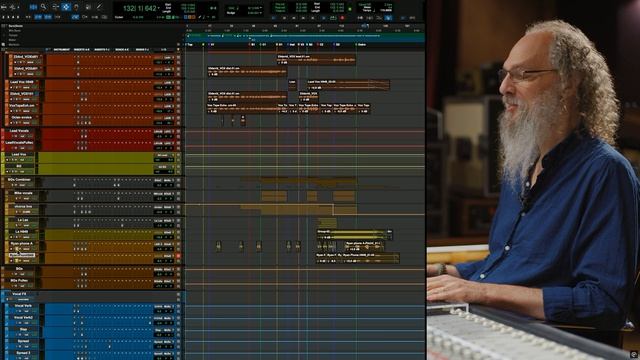
Task: Select the Zoomer magnifier tool
Action: (x=43, y=7)
